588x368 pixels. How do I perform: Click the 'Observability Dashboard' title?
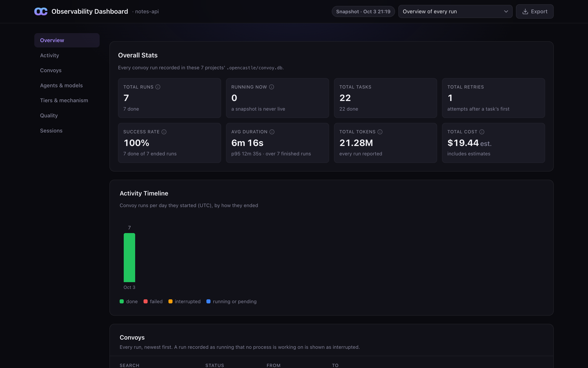click(90, 11)
